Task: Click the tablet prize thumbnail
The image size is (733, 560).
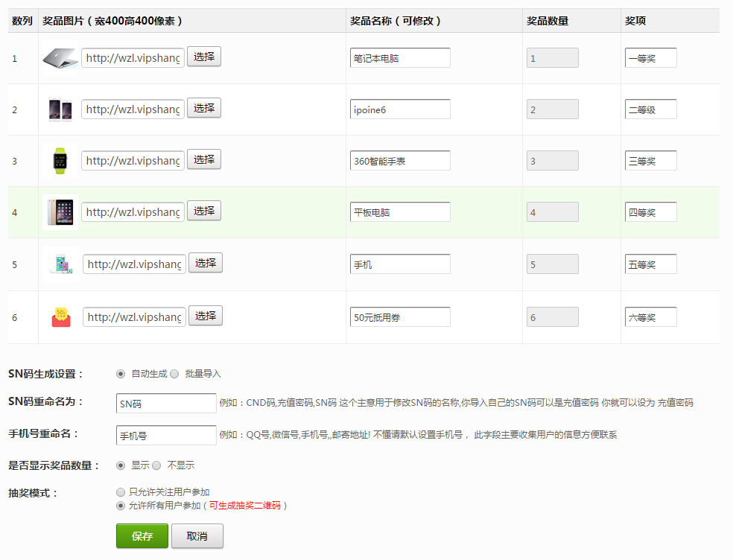Action: (x=60, y=212)
